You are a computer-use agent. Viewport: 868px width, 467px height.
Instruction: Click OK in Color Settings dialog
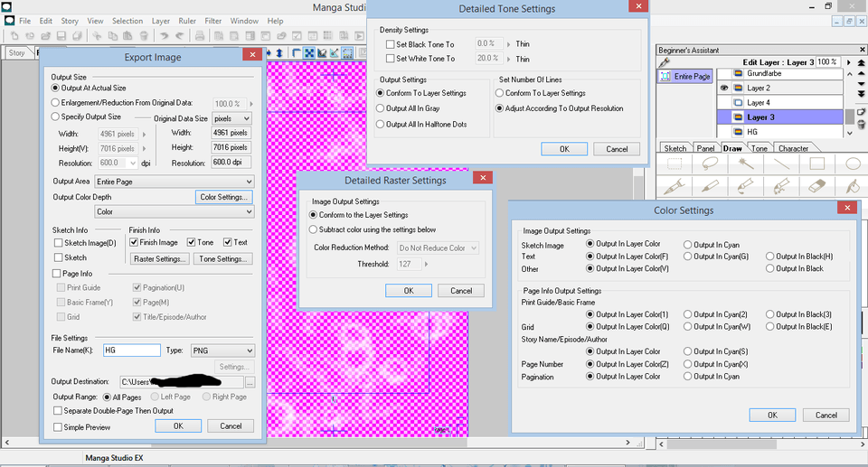click(772, 415)
